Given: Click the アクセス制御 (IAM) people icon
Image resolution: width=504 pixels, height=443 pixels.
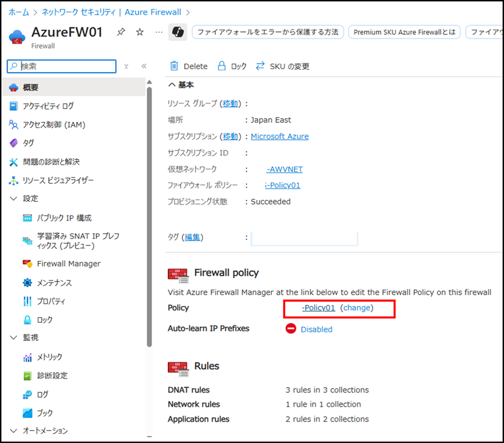Looking at the screenshot, I should tap(13, 125).
